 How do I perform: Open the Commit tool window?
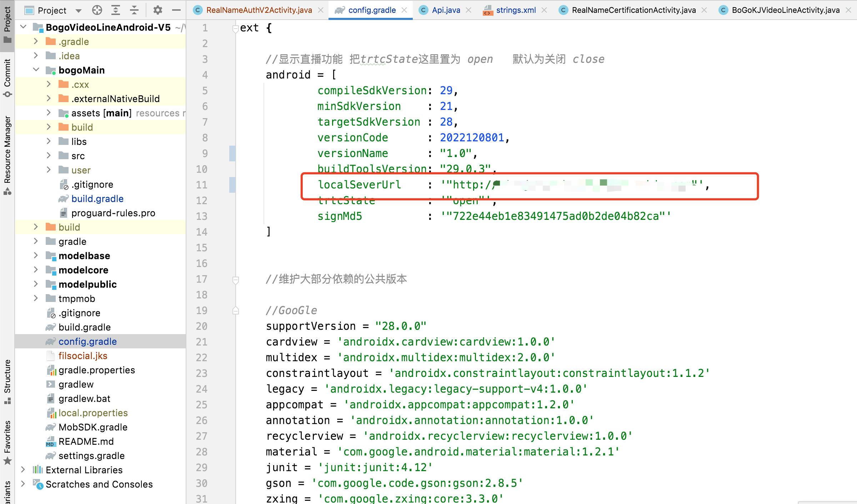coord(7,77)
